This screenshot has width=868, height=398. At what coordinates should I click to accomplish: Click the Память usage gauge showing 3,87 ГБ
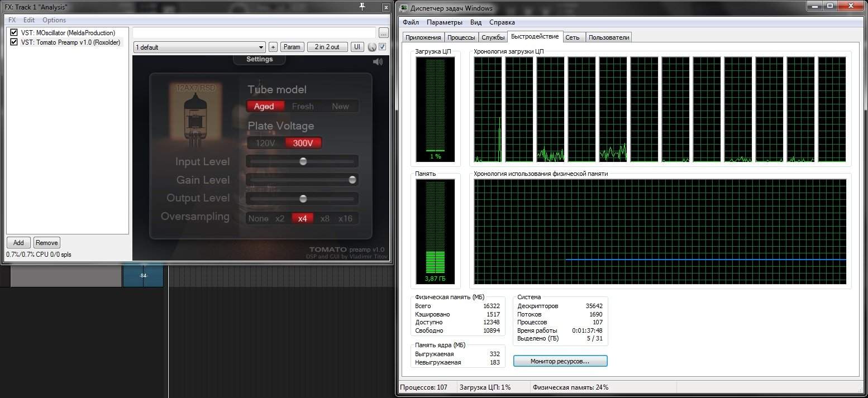tap(435, 232)
